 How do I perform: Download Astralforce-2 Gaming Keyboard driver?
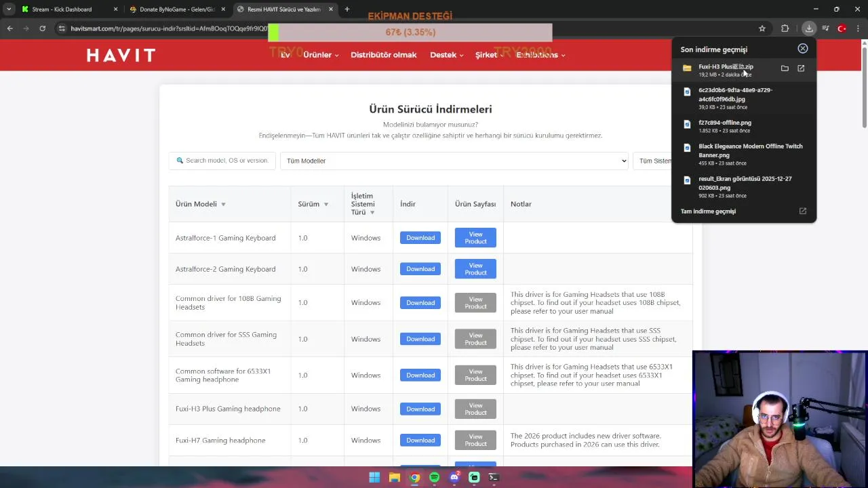click(x=420, y=269)
